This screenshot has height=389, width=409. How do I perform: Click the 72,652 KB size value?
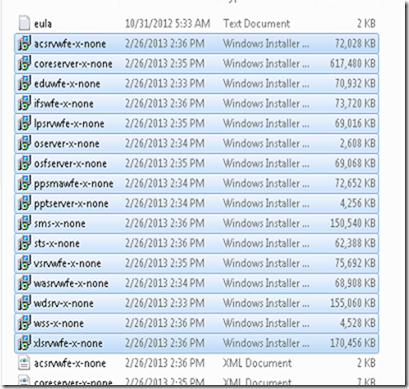(x=355, y=183)
